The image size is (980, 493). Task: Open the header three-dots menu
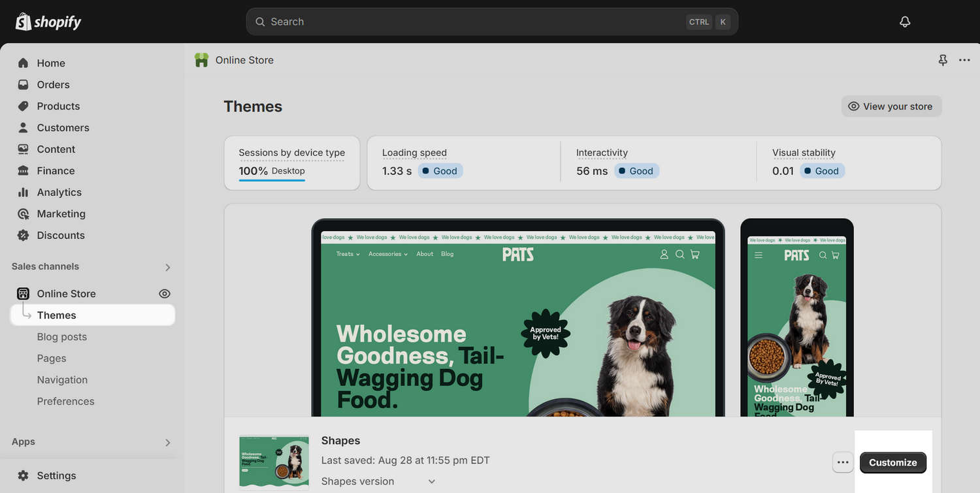[964, 60]
